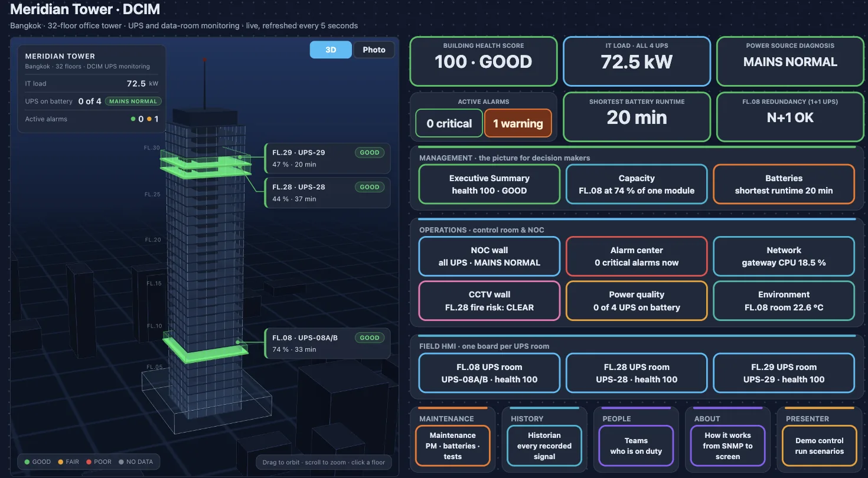
Task: Open the FL.29 UPS room HMI board
Action: tap(784, 373)
